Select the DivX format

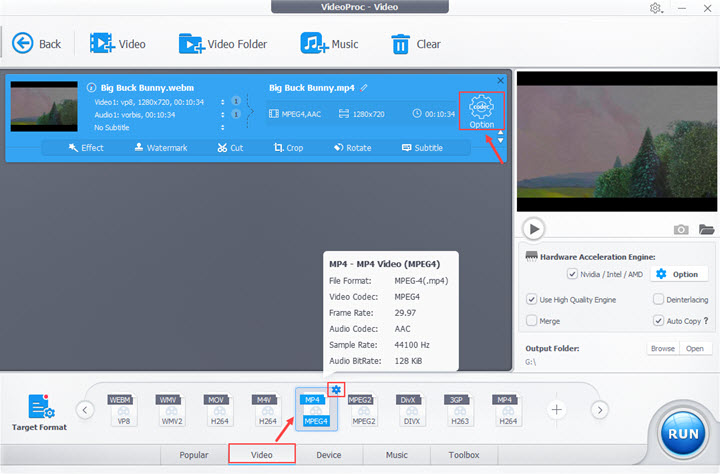point(411,410)
